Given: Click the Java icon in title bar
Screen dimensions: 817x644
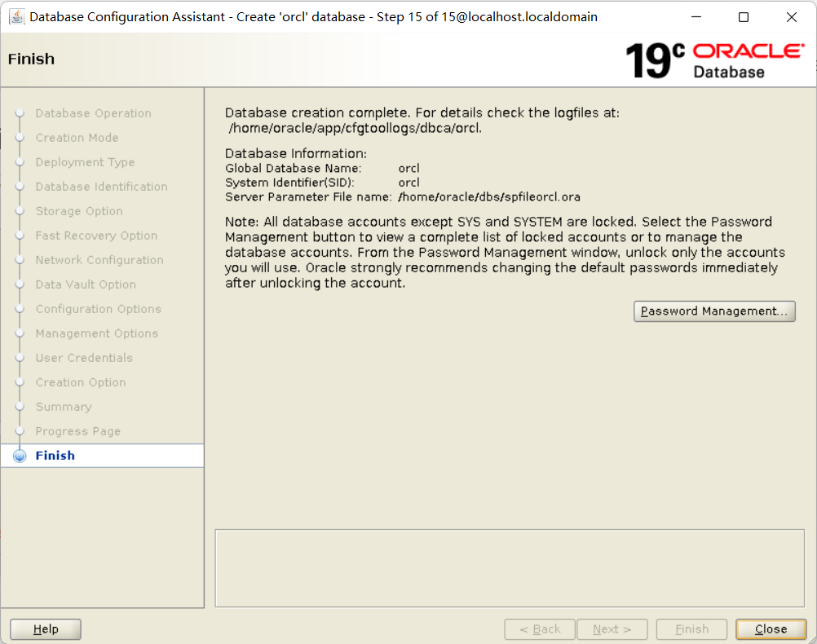Looking at the screenshot, I should (x=17, y=16).
